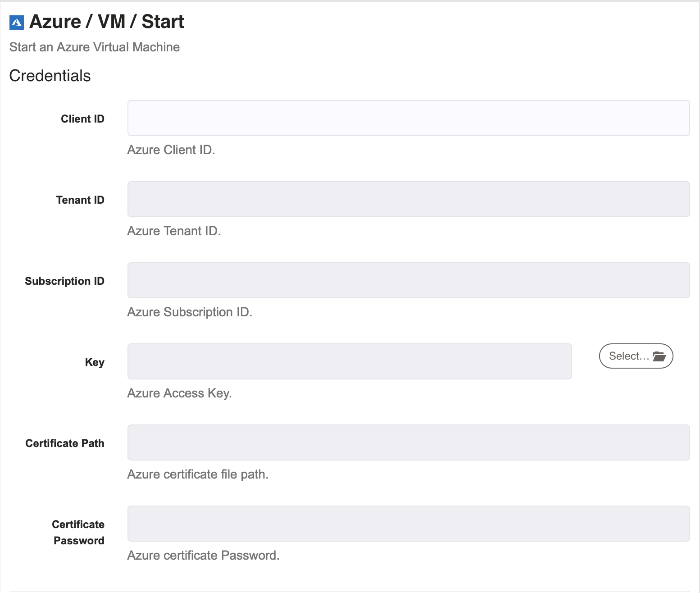Click the 'Azure Access Key.' help text
The height and width of the screenshot is (593, 700).
coord(179,393)
